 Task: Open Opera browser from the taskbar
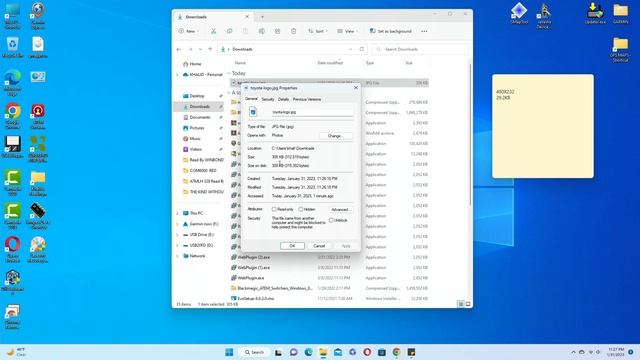[x=367, y=352]
